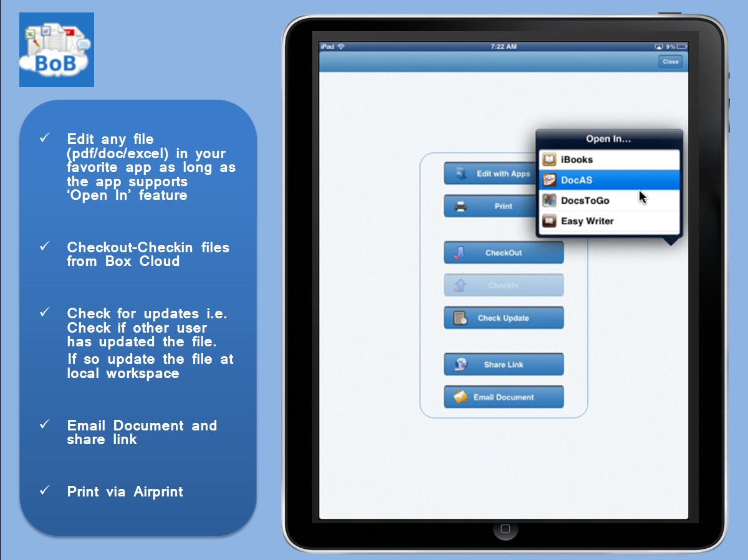The width and height of the screenshot is (748, 560).
Task: Click the 'Print via Airprint' bullet text
Action: coord(125,491)
